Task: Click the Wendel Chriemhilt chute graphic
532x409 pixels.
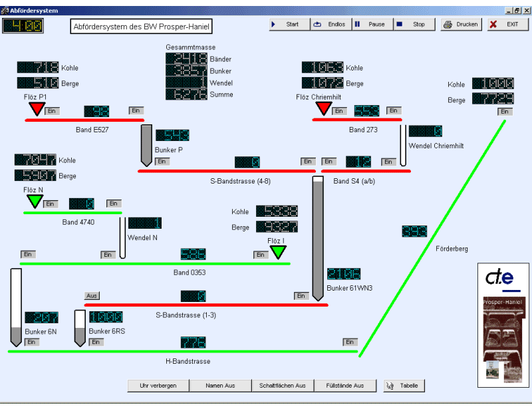Action: [403, 146]
